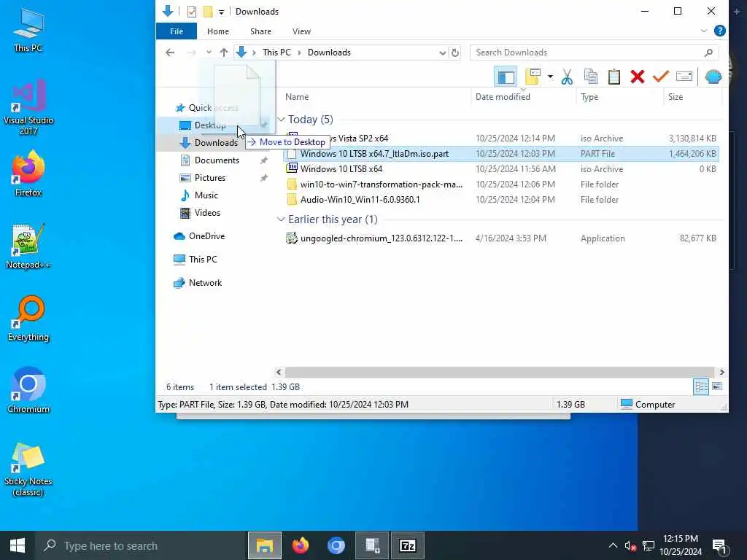Select Music in the navigation pane

206,195
